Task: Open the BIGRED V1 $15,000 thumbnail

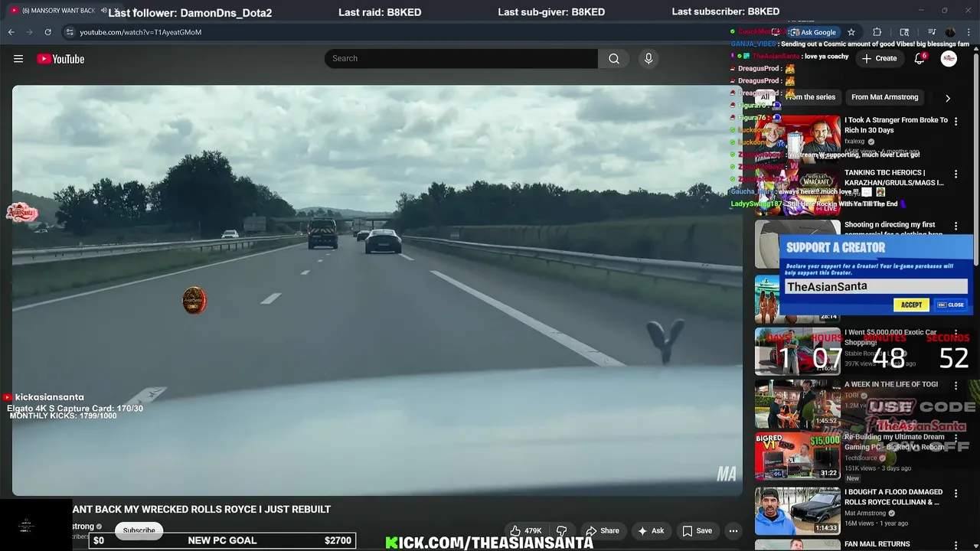Action: pyautogui.click(x=798, y=456)
